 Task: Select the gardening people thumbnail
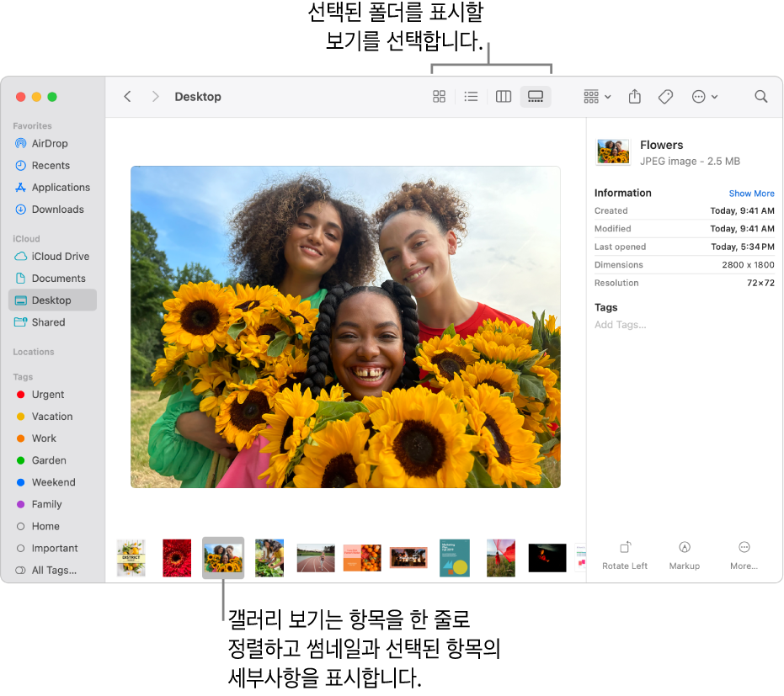coord(269,558)
